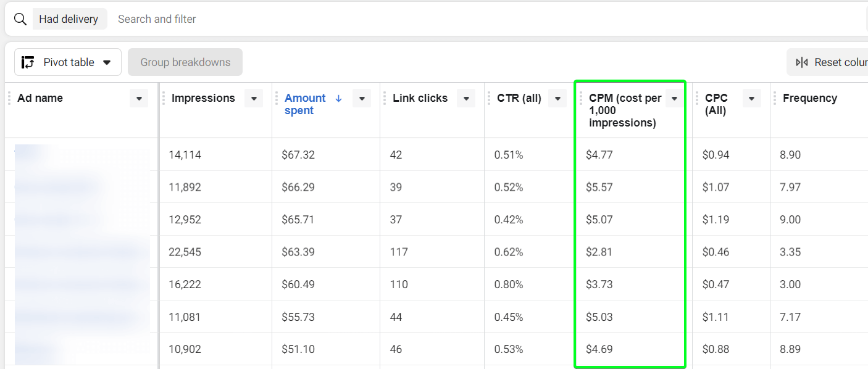Click the Amount spent sort arrow

click(x=338, y=98)
